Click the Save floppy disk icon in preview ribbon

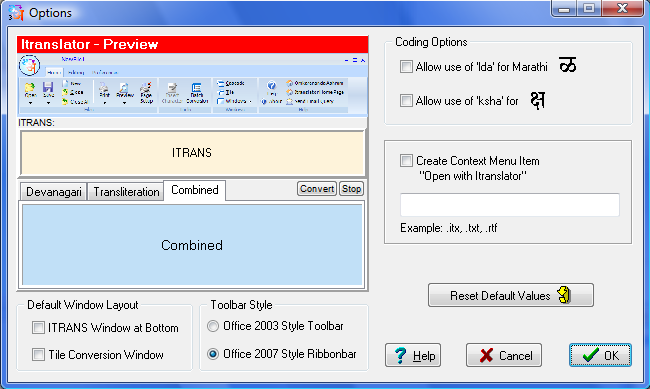click(x=48, y=88)
